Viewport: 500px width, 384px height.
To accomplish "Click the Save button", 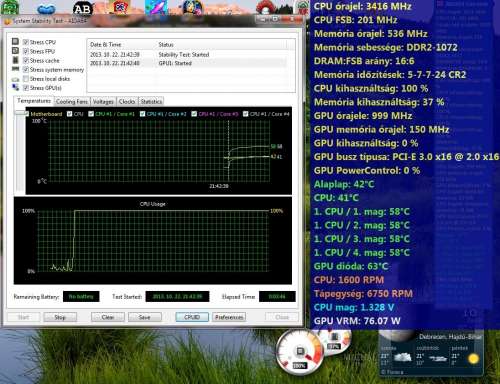I will (x=145, y=317).
